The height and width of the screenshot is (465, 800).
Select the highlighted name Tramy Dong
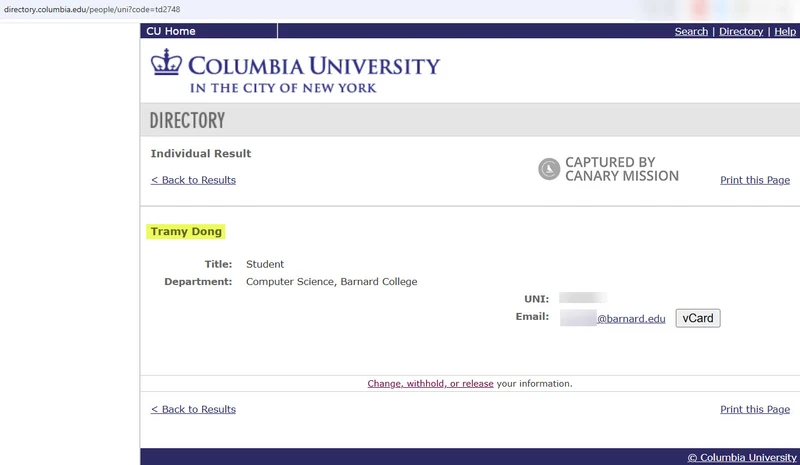pos(186,232)
